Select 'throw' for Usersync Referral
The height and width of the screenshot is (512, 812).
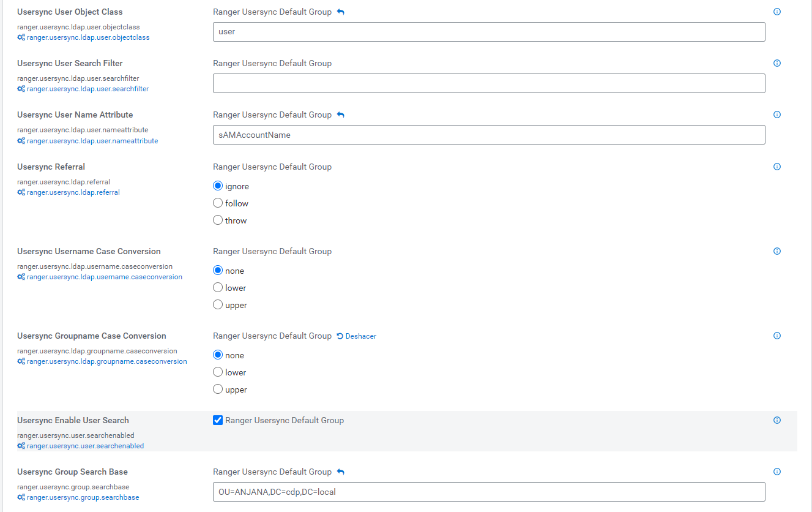218,220
